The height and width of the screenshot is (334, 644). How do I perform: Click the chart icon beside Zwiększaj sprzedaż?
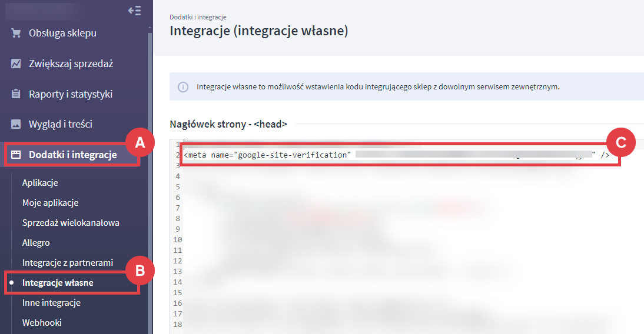pos(16,64)
